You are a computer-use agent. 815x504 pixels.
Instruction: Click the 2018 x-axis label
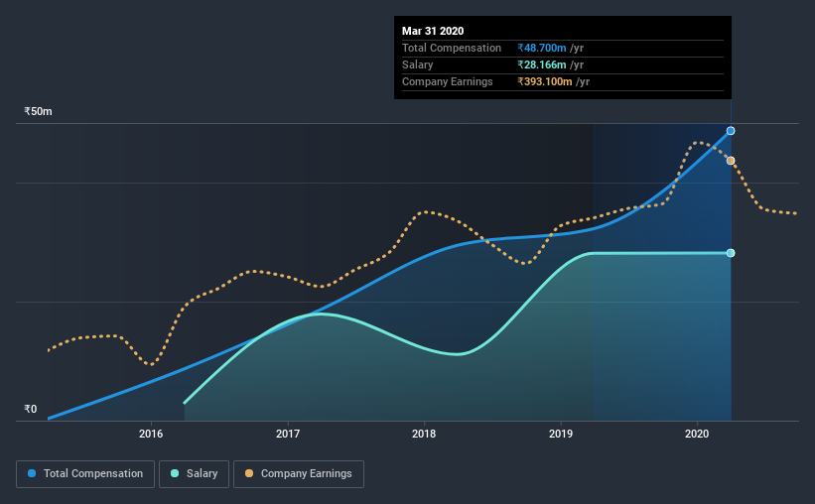(424, 434)
